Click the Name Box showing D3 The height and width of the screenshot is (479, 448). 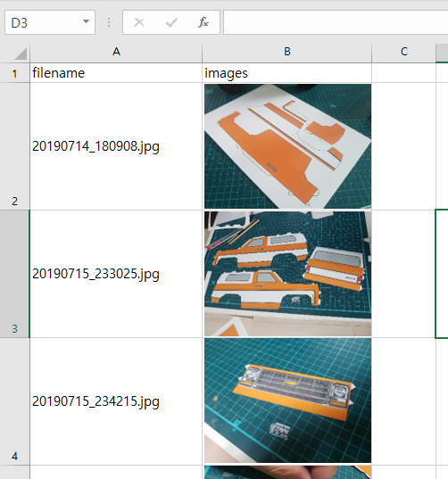(x=50, y=22)
